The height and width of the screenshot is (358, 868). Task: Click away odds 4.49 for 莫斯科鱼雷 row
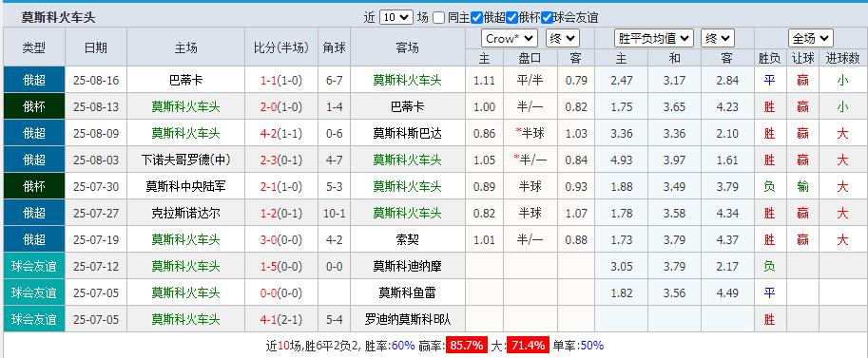727,292
